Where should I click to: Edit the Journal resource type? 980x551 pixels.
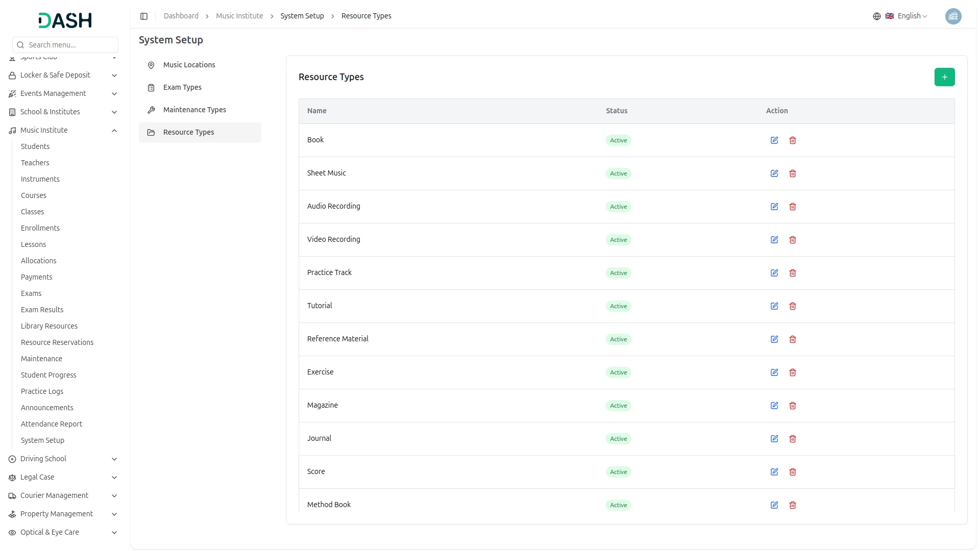[774, 439]
